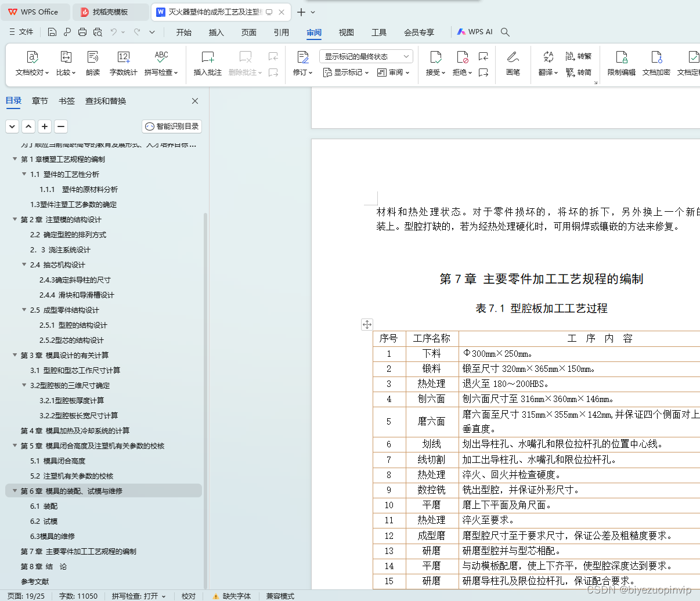
Task: Open the 文档校对 proofreading tool
Action: click(x=33, y=63)
